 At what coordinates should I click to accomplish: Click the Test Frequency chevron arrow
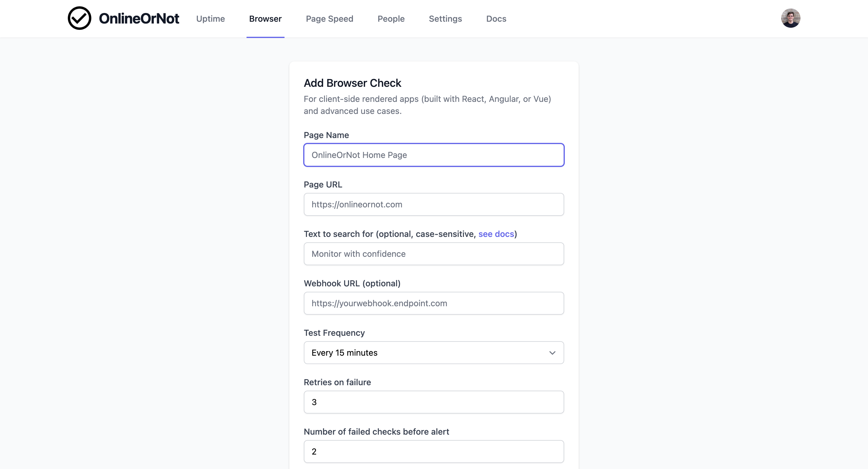552,353
